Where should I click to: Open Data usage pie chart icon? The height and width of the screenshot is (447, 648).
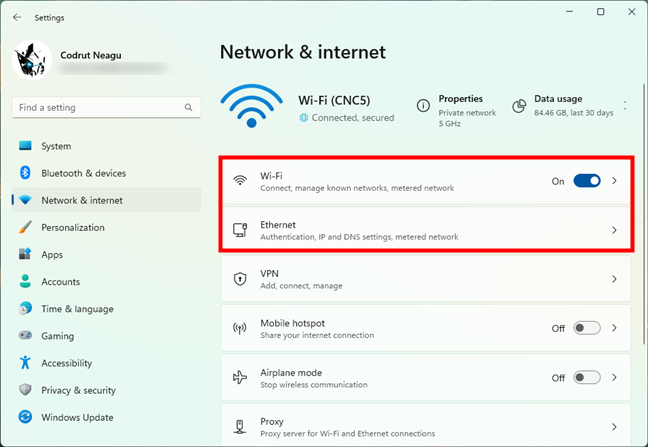[519, 104]
